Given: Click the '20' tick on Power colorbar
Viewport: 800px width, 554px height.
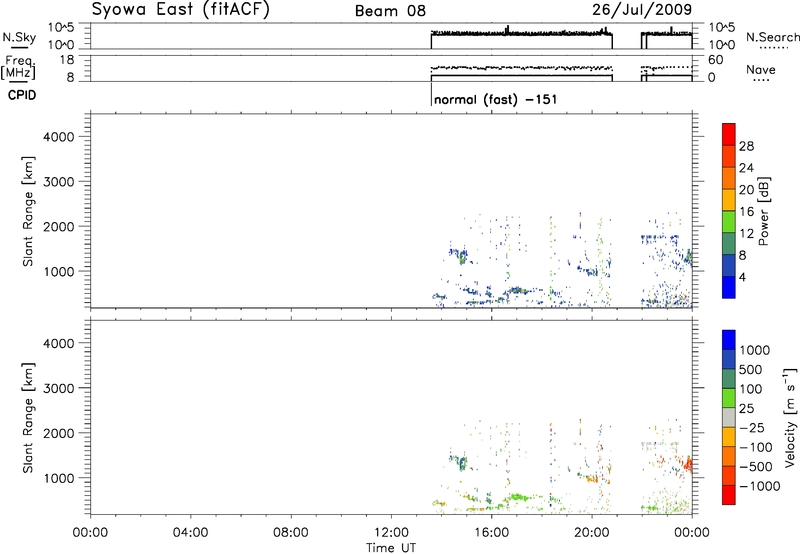Looking at the screenshot, I should 746,190.
